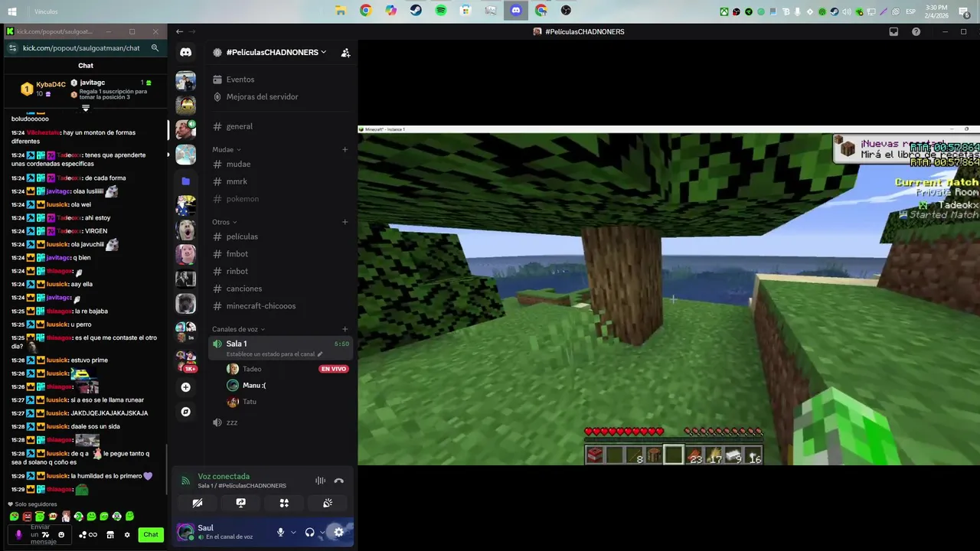980x551 pixels.
Task: Select the Sala 1 voice channel
Action: coord(280,348)
